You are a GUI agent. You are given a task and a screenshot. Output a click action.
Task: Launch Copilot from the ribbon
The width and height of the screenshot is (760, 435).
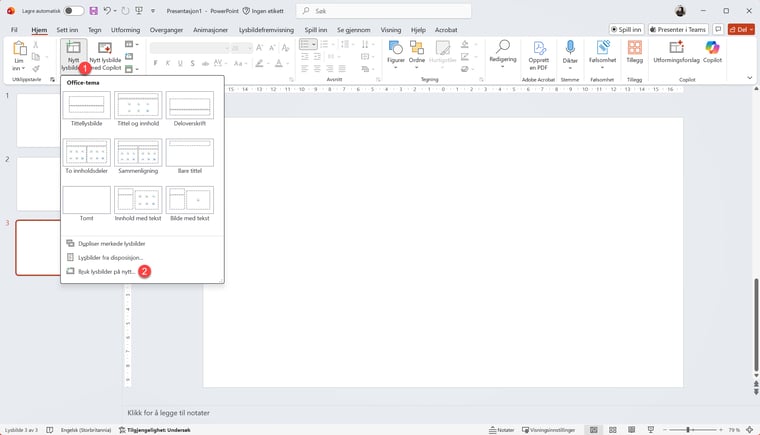point(712,52)
